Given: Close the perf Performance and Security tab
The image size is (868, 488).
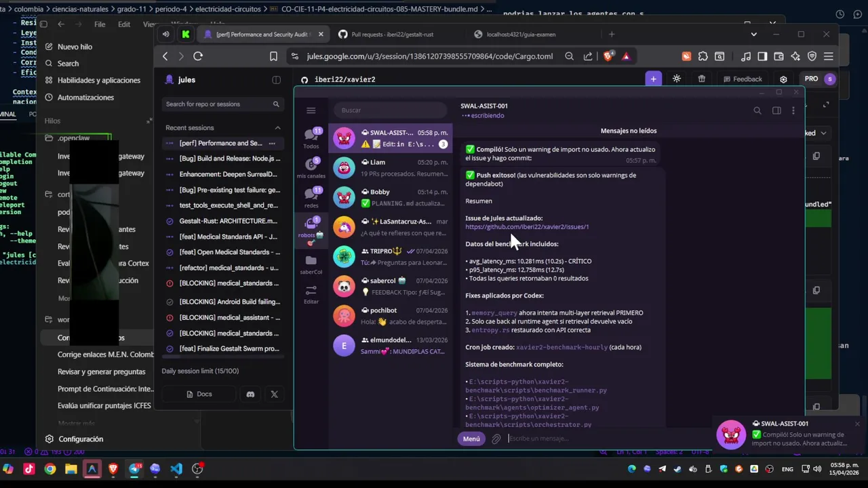Looking at the screenshot, I should 321,35.
